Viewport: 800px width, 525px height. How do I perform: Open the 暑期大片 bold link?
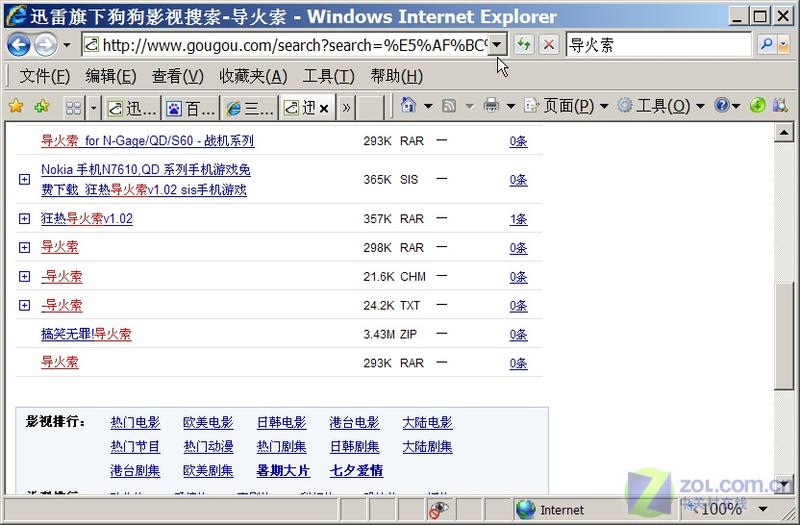pos(283,470)
